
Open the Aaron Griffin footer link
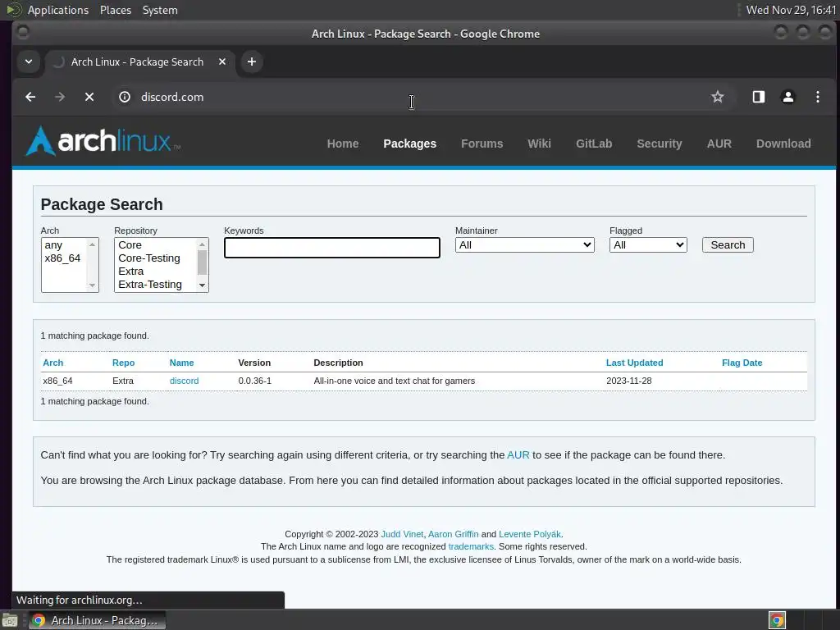click(x=453, y=534)
